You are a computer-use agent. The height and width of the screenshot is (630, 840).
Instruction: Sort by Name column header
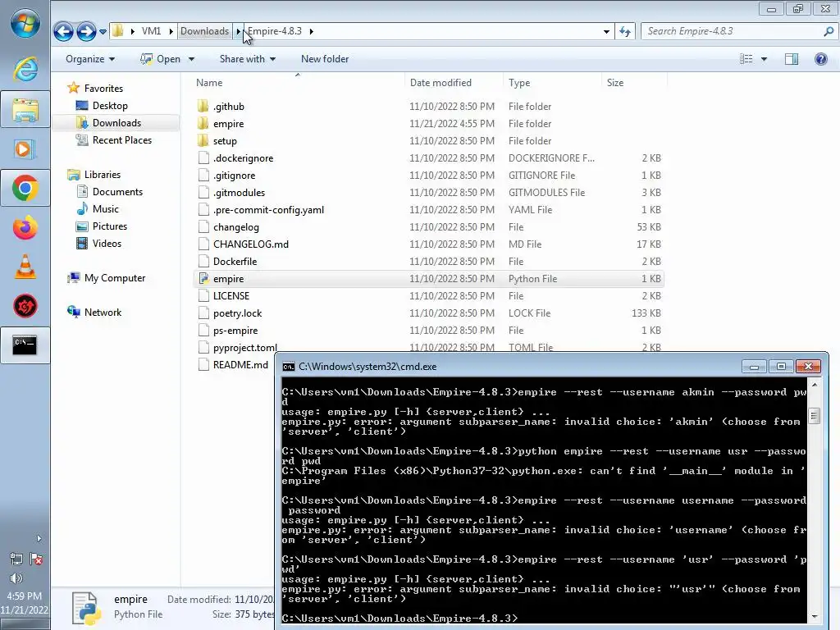pos(209,83)
